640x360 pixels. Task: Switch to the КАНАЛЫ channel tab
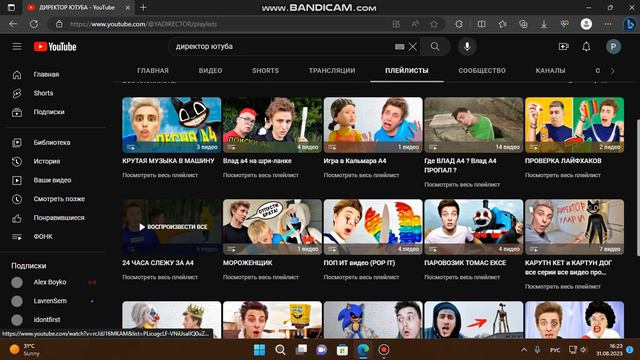550,71
